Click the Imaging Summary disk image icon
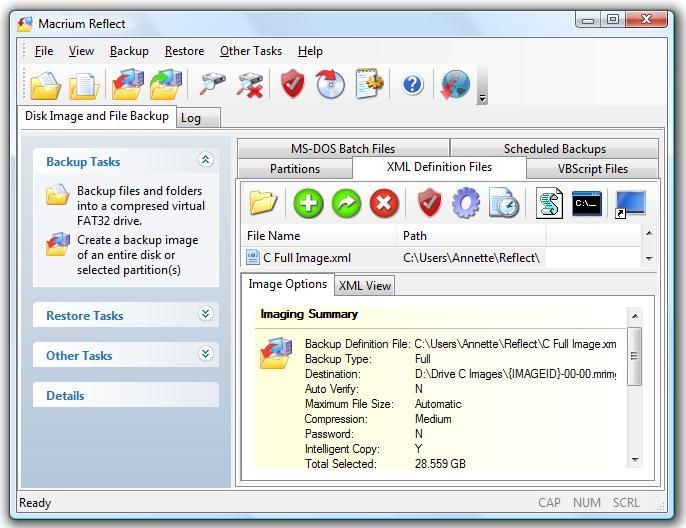The image size is (686, 528). point(276,353)
